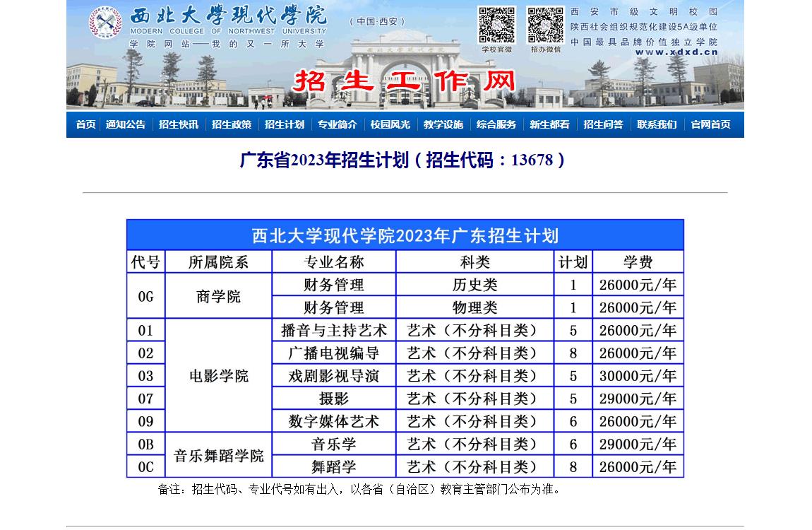Select 招生问答 in the navigation
The width and height of the screenshot is (812, 530).
point(603,124)
